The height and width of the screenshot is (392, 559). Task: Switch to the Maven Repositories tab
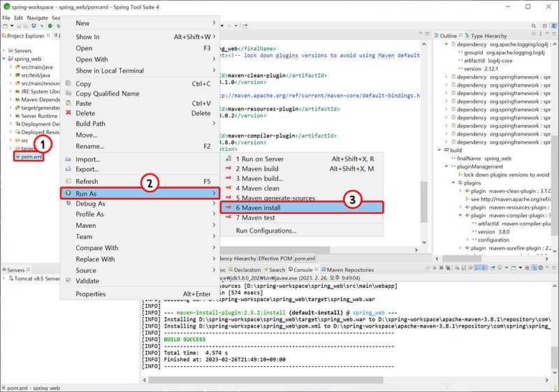click(x=347, y=270)
